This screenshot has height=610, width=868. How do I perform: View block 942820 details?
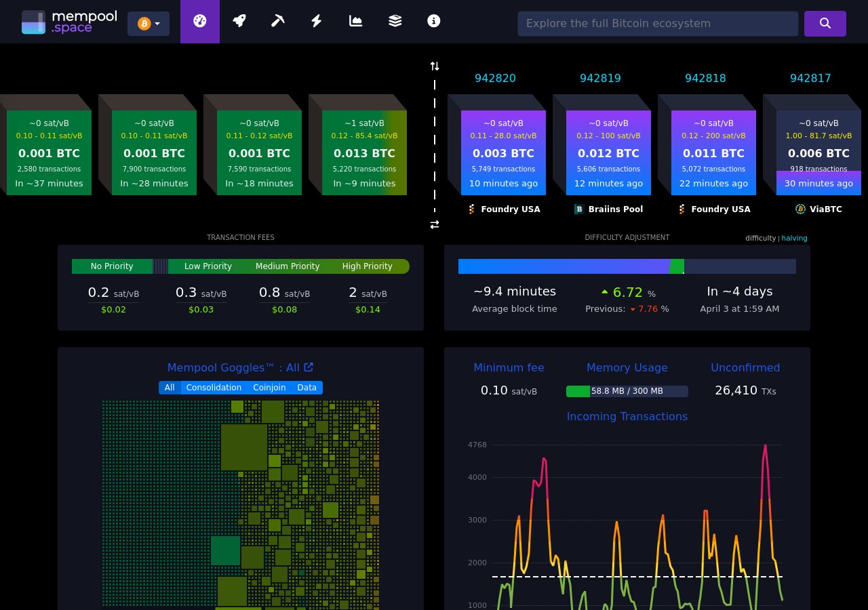[495, 79]
